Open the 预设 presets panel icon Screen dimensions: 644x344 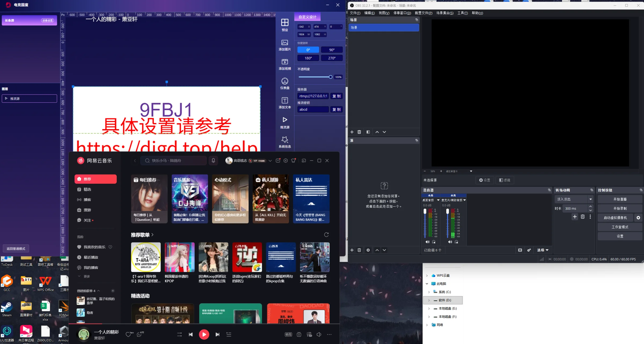[x=285, y=25]
